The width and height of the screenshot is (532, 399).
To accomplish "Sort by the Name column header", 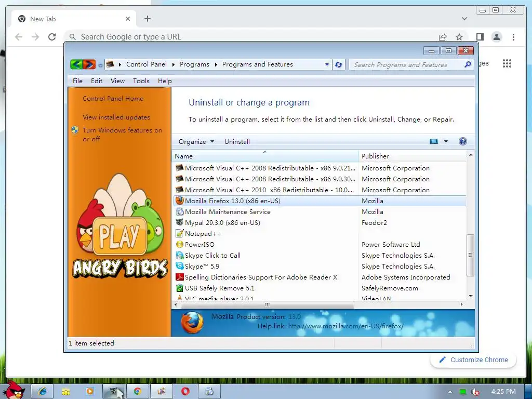I will click(265, 156).
